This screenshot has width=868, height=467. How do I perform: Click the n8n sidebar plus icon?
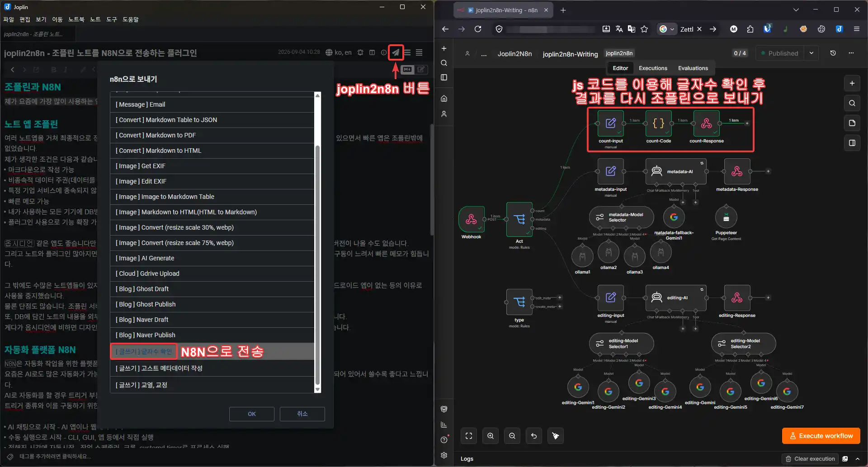pos(444,48)
